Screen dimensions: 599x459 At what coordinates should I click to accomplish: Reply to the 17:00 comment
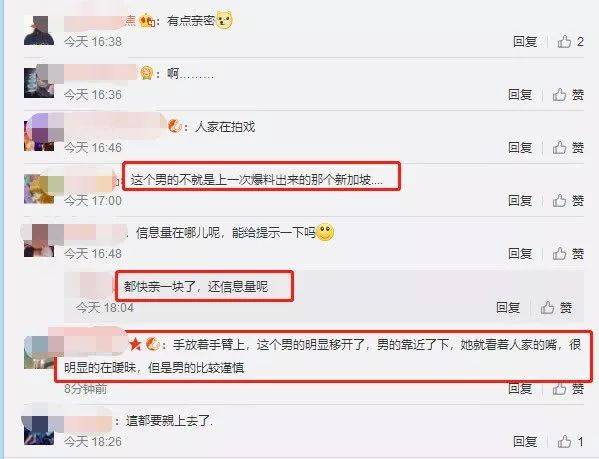click(520, 200)
